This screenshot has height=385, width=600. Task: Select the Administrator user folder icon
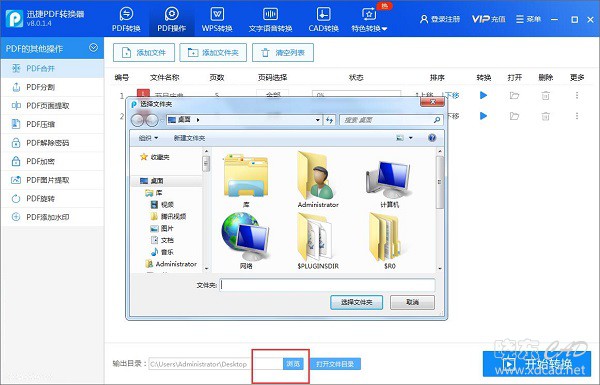[318, 180]
